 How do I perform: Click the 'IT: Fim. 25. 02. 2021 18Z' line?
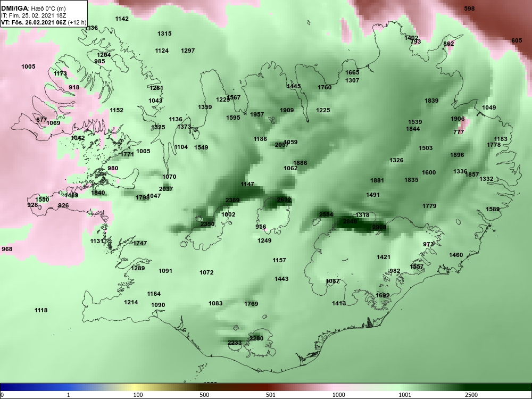[x=32, y=15]
